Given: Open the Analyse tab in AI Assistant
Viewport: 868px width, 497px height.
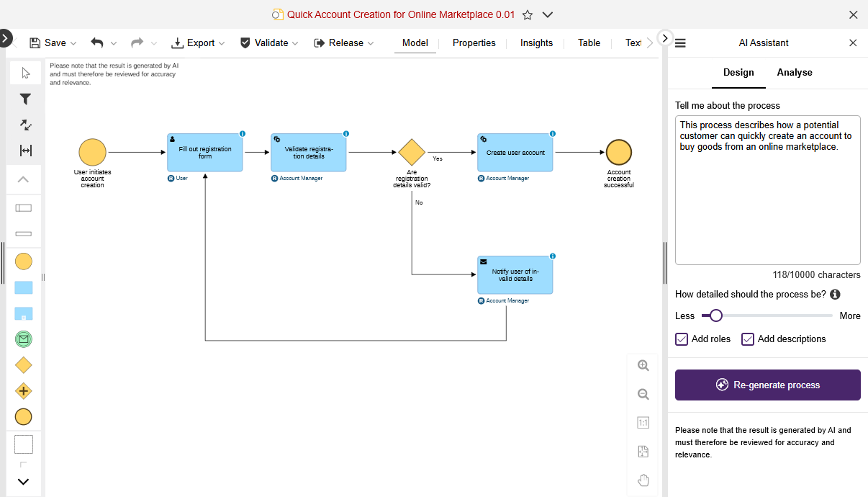Looking at the screenshot, I should coord(795,73).
